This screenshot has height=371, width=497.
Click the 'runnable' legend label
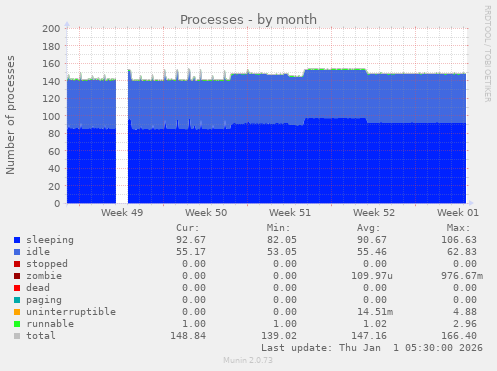pyautogui.click(x=50, y=324)
